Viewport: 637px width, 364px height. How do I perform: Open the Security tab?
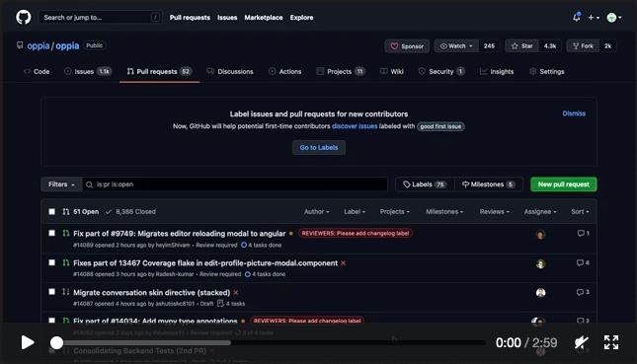click(441, 71)
